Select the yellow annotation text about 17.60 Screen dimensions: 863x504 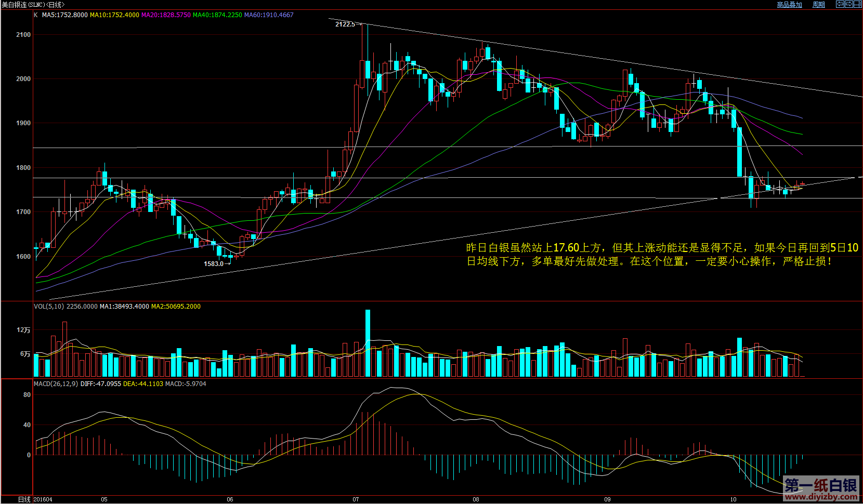(x=662, y=255)
